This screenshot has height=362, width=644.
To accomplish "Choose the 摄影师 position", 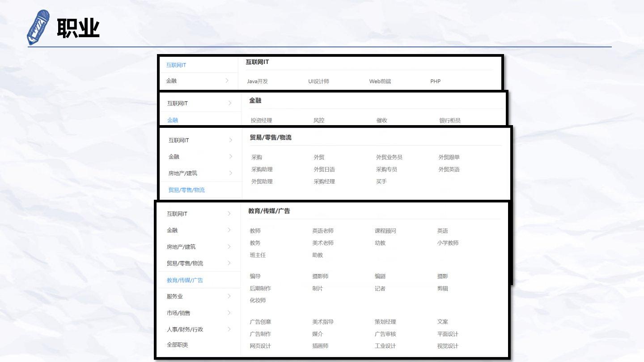I will (x=320, y=277).
